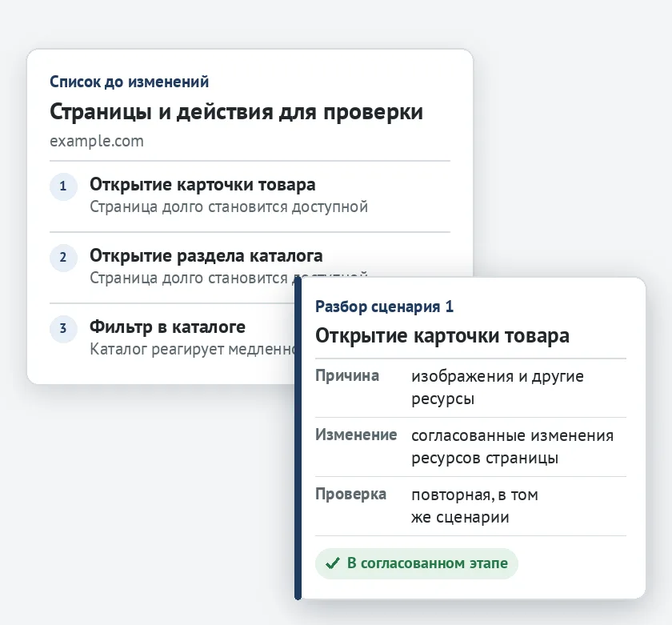Open list item 'Открытие раздела каталога'

206,256
